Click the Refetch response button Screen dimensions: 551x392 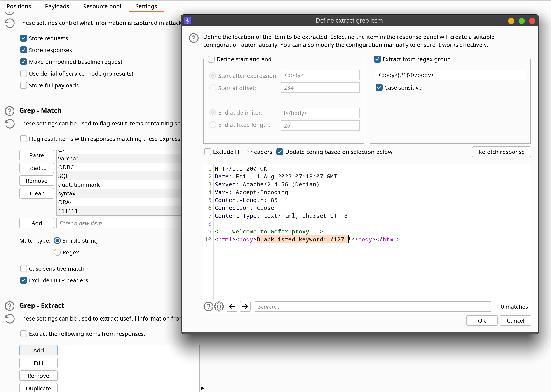point(501,152)
